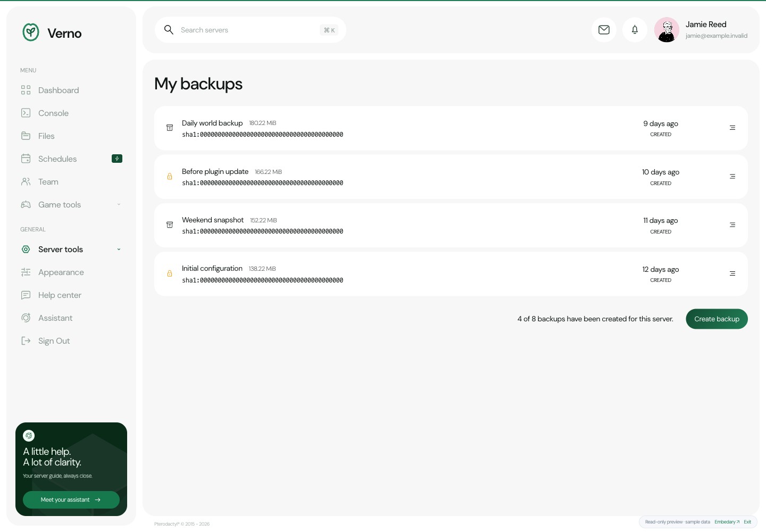Click the Verno leaf logo icon

pos(31,32)
